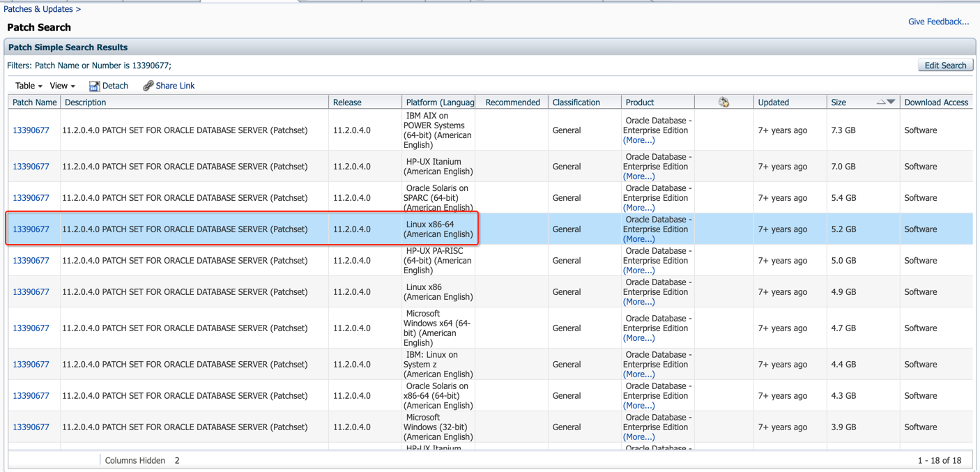Screen dimensions: 980x472
Task: Click the HP-UX Itanium 7.0 GB row's platform cell
Action: [438, 167]
